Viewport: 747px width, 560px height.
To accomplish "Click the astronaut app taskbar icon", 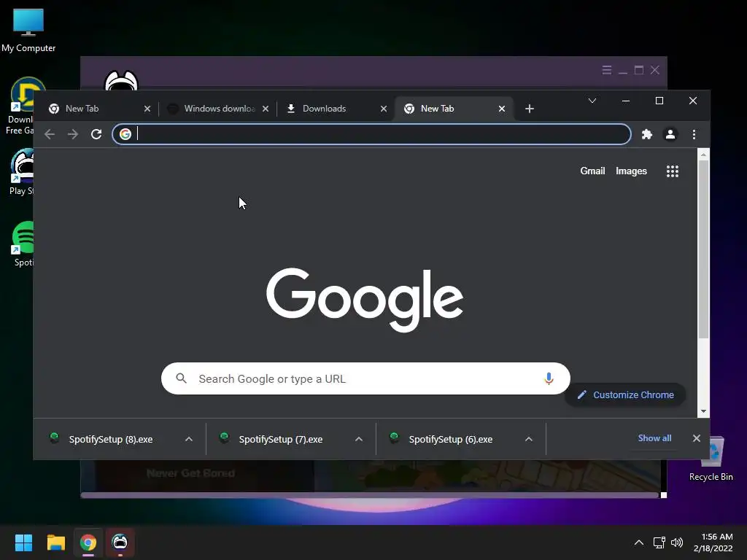I will tap(120, 542).
